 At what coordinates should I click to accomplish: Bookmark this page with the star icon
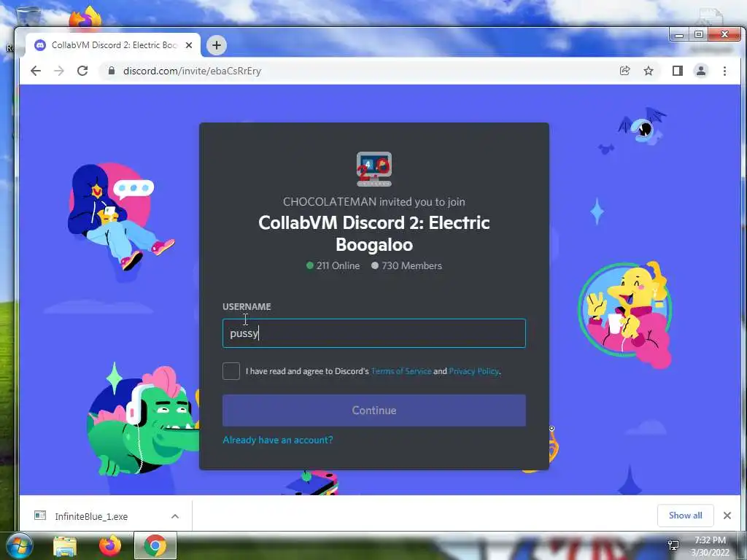tap(649, 71)
